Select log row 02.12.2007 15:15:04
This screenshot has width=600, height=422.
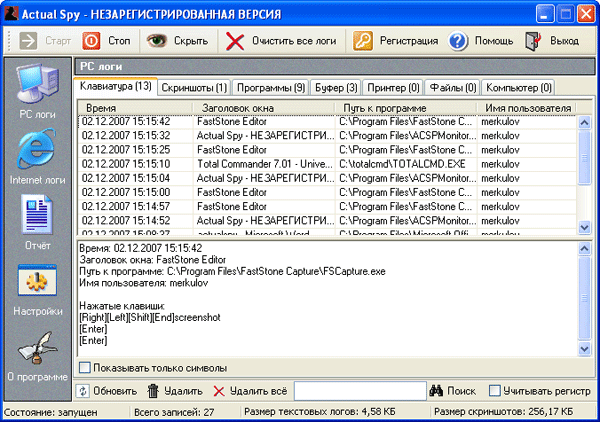click(327, 178)
